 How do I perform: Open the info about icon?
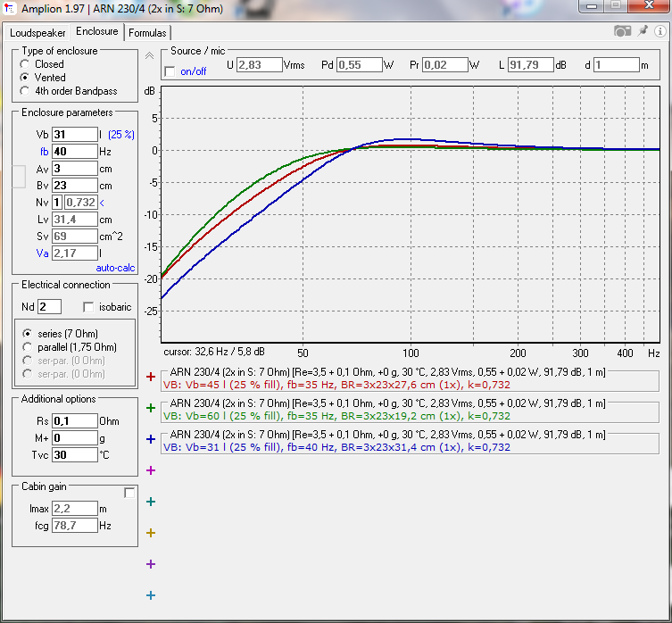(660, 31)
